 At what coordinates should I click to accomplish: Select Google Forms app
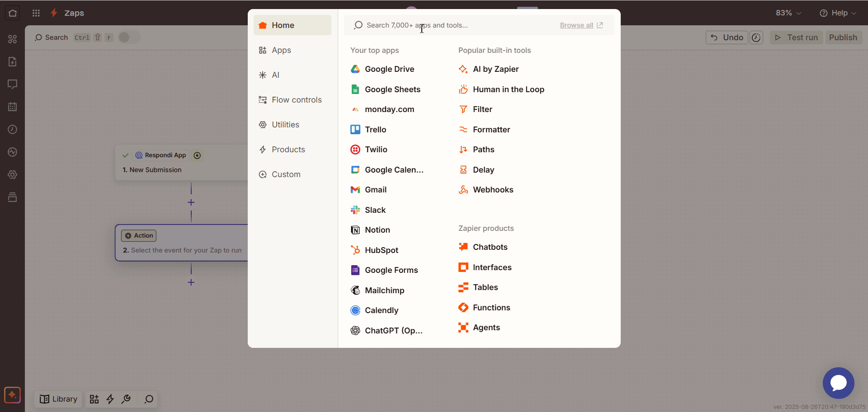[384, 270]
